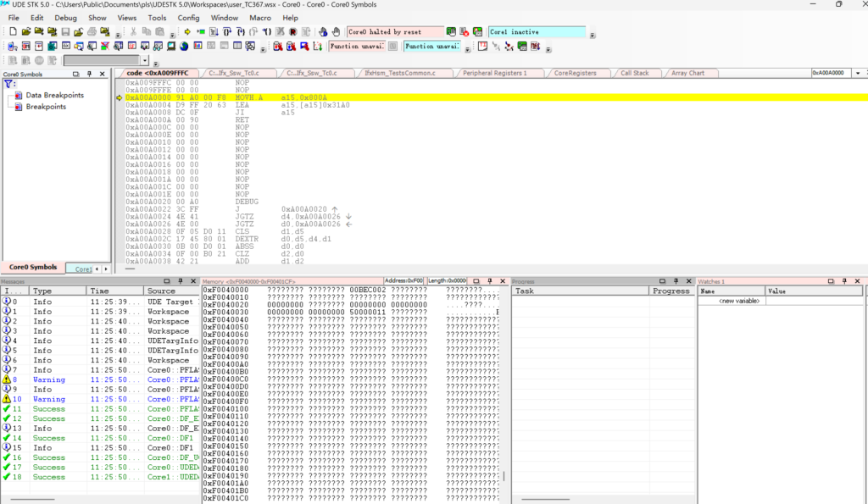Click the filter funnel in Core0 Symbols
868x504 pixels.
pos(8,84)
